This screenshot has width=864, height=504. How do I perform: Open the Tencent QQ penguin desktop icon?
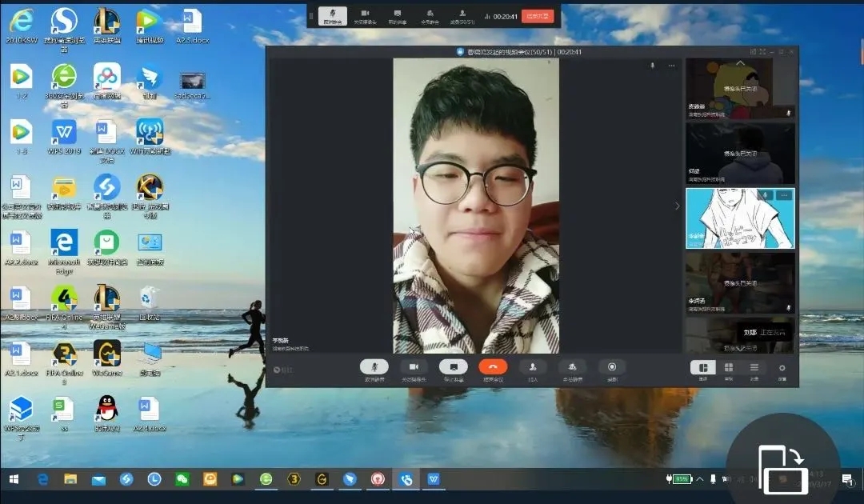click(107, 413)
